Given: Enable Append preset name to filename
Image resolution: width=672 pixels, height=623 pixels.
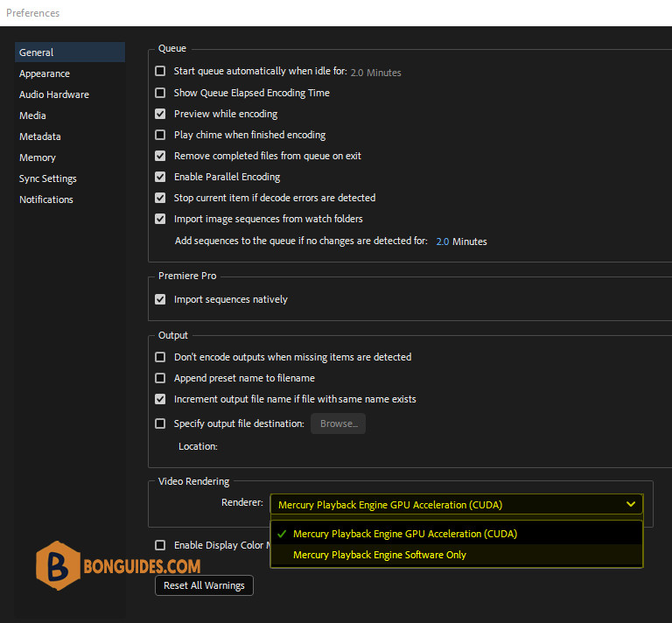Looking at the screenshot, I should tap(160, 378).
